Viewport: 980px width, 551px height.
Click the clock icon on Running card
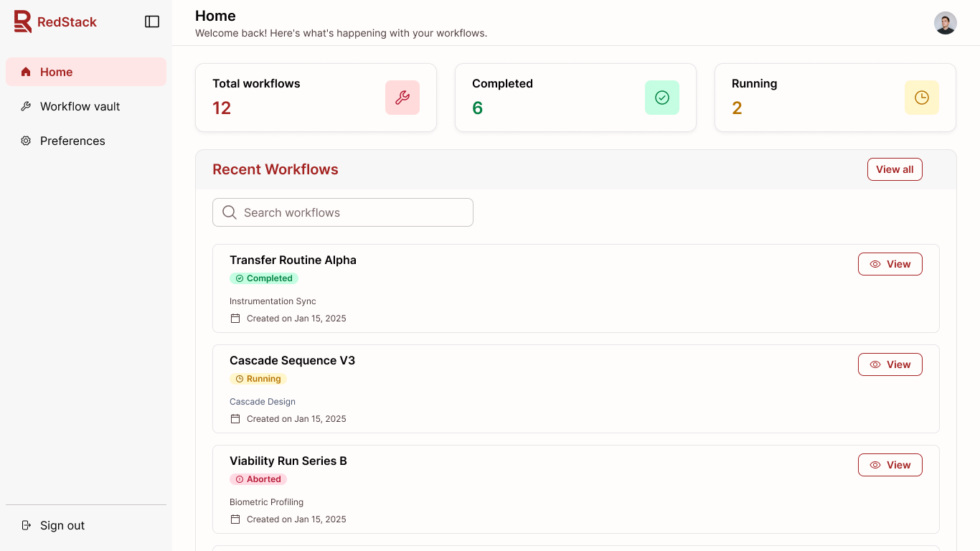(922, 98)
